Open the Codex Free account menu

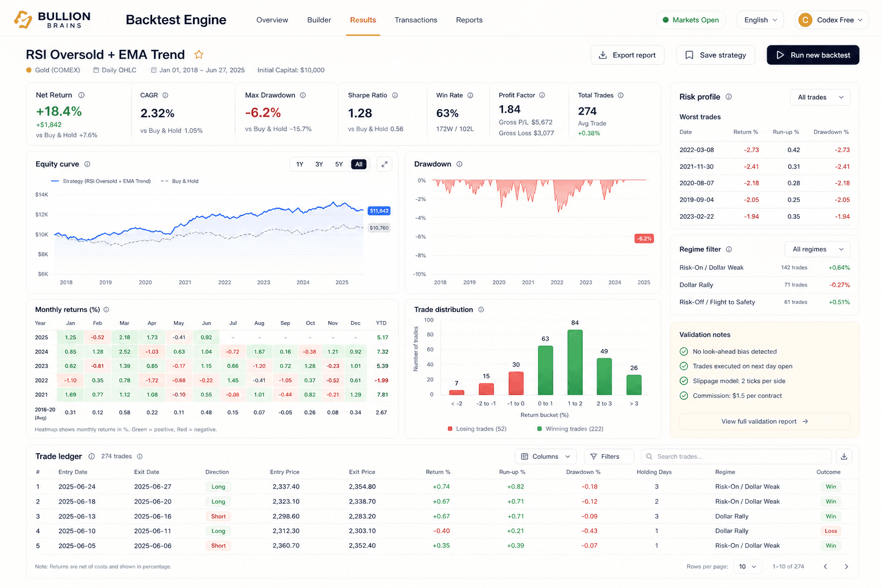point(831,20)
